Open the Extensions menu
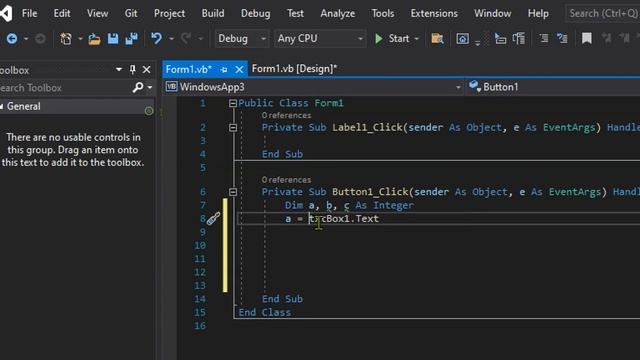The height and width of the screenshot is (360, 640). [434, 13]
